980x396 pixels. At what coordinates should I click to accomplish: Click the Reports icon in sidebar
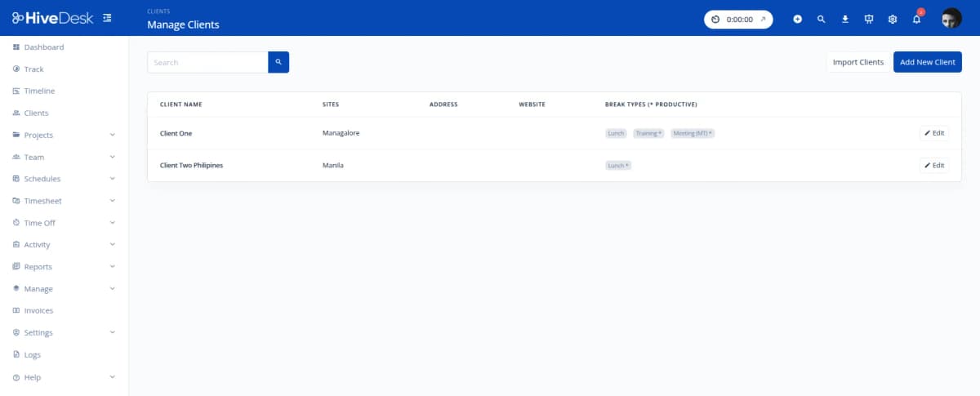point(16,267)
